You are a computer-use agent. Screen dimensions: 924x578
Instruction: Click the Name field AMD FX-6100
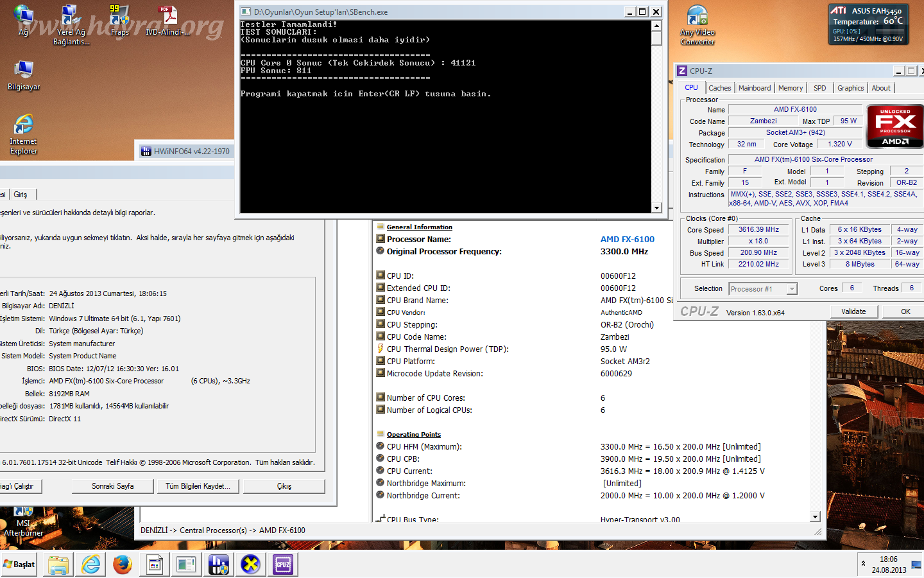[795, 109]
